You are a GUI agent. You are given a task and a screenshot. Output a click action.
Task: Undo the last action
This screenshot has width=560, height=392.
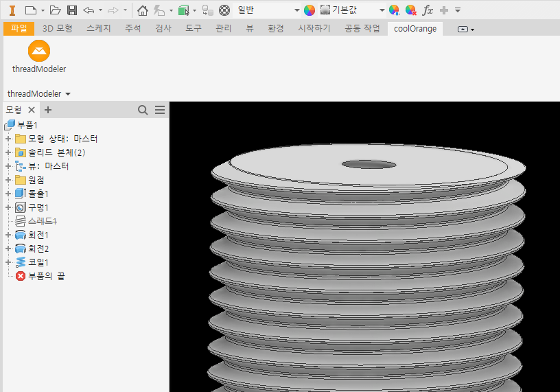tap(89, 10)
